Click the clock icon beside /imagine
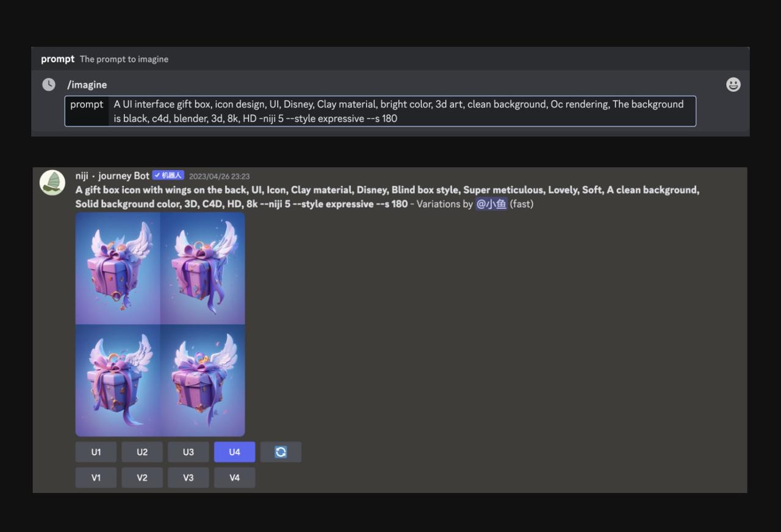Screen dimensions: 781x532 (49, 85)
